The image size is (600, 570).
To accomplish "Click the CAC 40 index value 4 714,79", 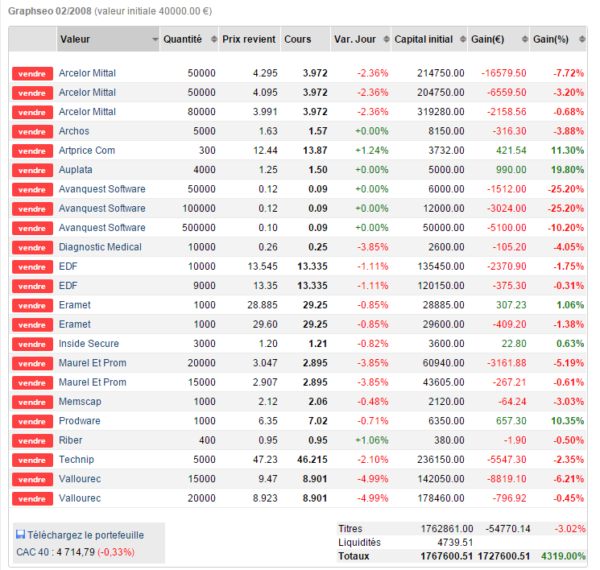I will [76, 552].
